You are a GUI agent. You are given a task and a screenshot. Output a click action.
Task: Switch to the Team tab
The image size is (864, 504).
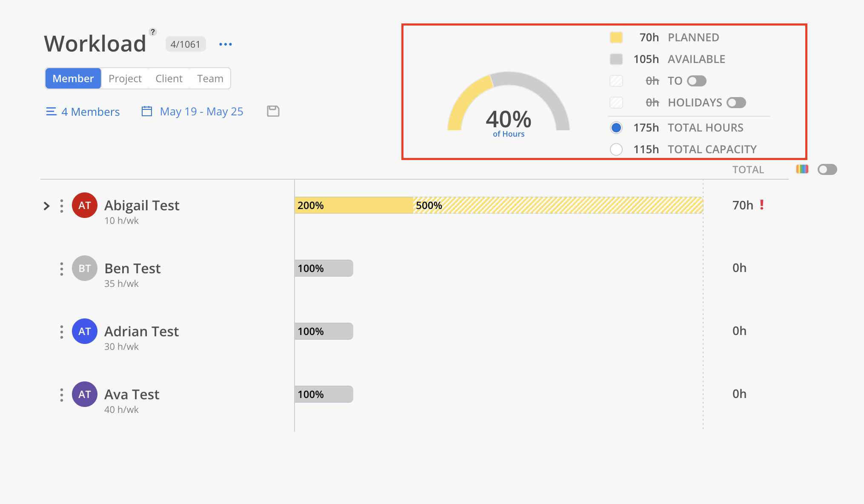pyautogui.click(x=209, y=78)
